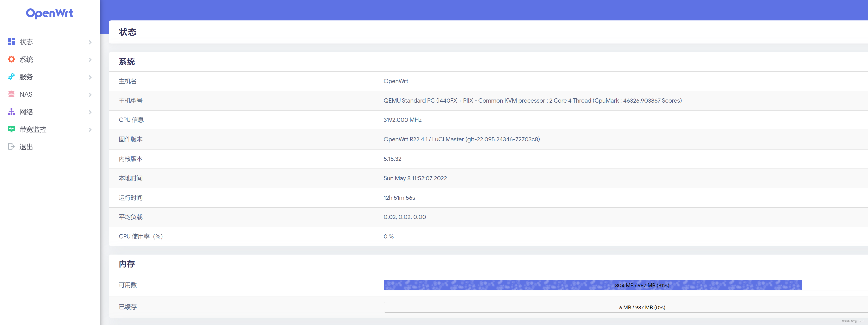
Task: Expand the 状态 menu chevron
Action: [90, 42]
